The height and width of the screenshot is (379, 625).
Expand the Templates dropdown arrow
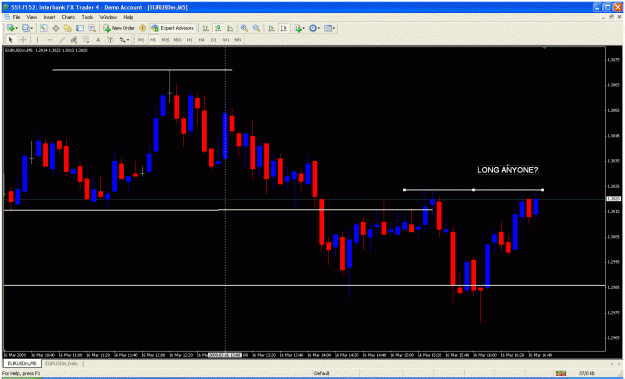334,28
